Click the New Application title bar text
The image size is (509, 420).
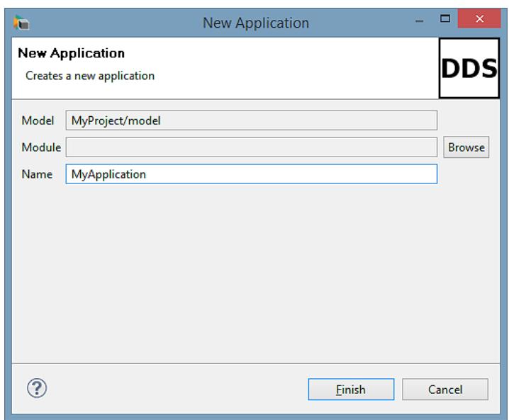click(x=256, y=23)
